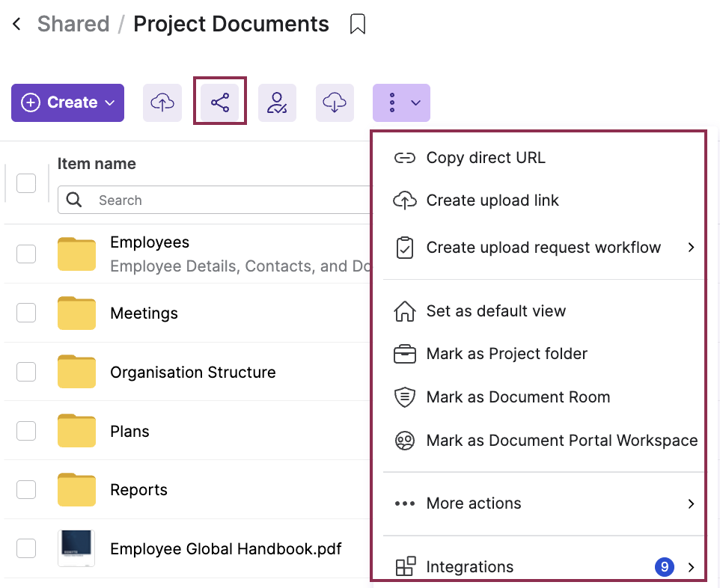Viewport: 720px width, 588px height.
Task: Click the user permissions icon
Action: [278, 102]
